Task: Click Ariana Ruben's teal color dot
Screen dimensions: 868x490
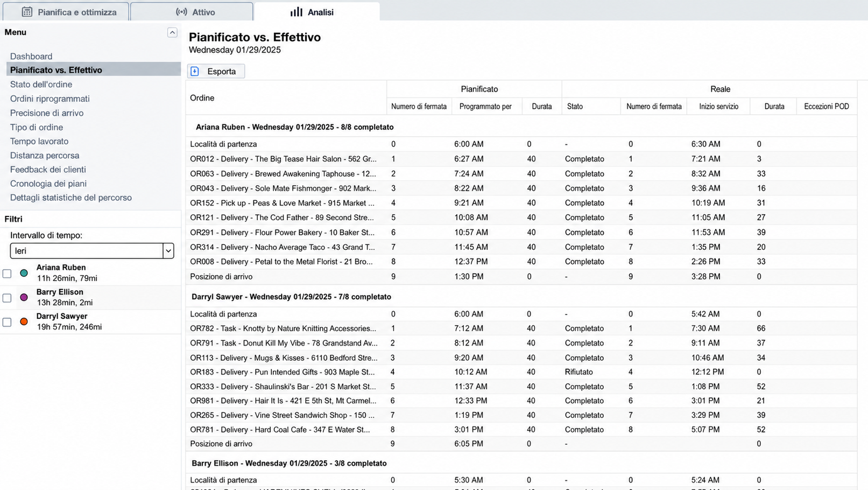Action: click(24, 273)
